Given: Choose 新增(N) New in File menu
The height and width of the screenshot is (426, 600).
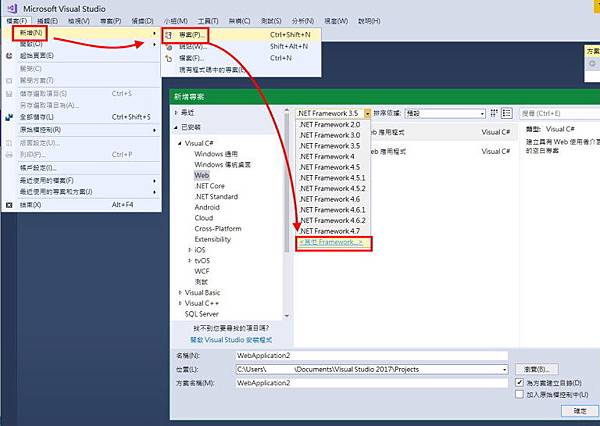Looking at the screenshot, I should click(81, 33).
